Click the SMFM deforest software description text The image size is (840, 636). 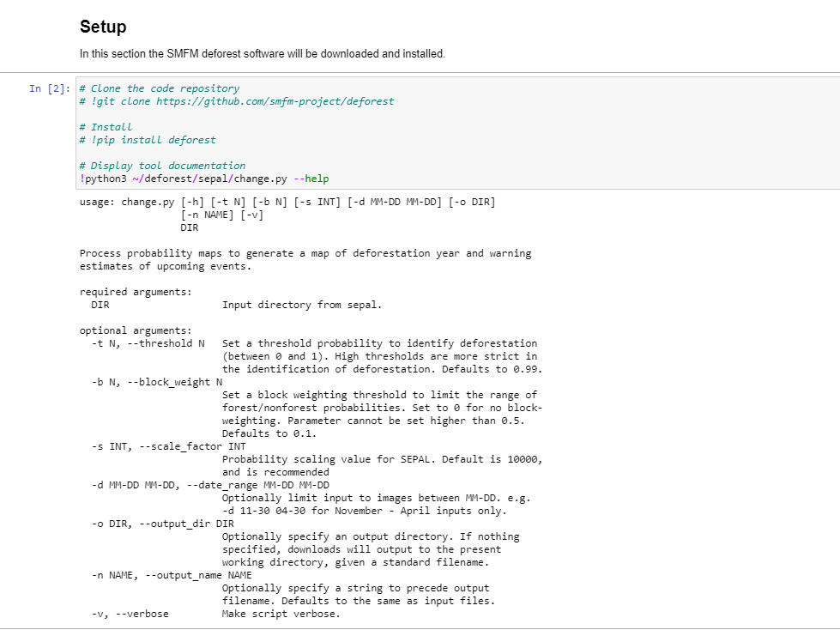tap(262, 54)
